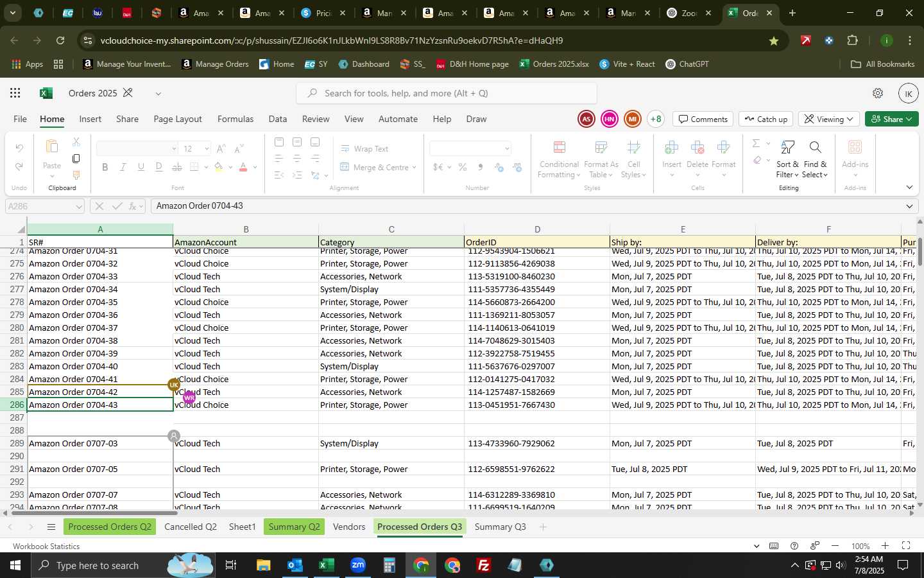Select cell with Amazon Order 0707-03

pos(100,443)
